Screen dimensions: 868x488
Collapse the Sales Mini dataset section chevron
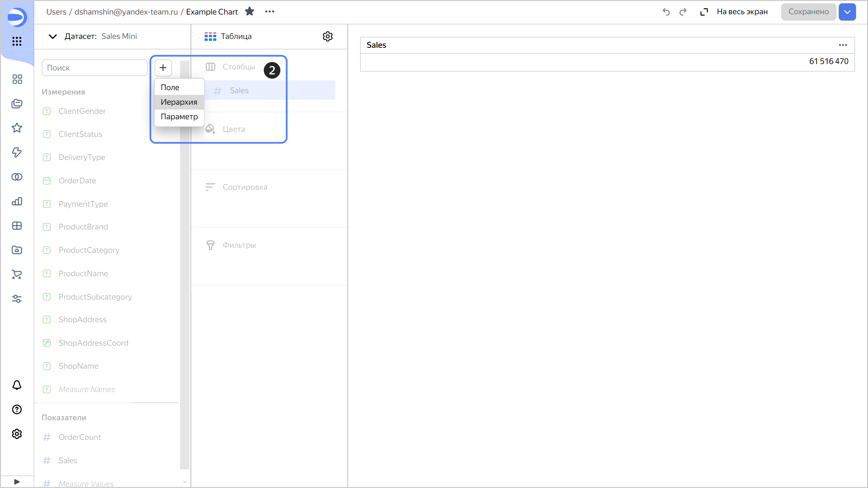click(52, 36)
